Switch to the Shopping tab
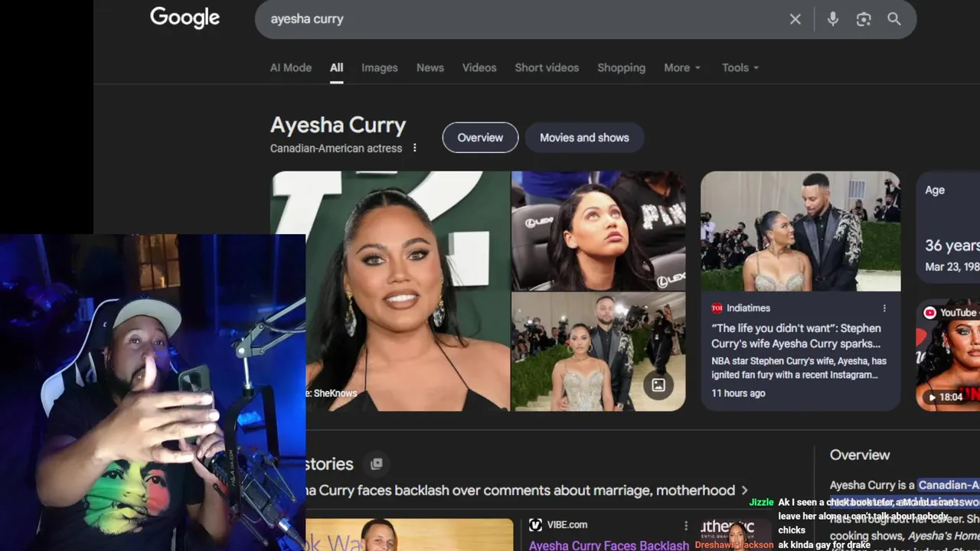Viewport: 980px width, 551px height. click(622, 67)
